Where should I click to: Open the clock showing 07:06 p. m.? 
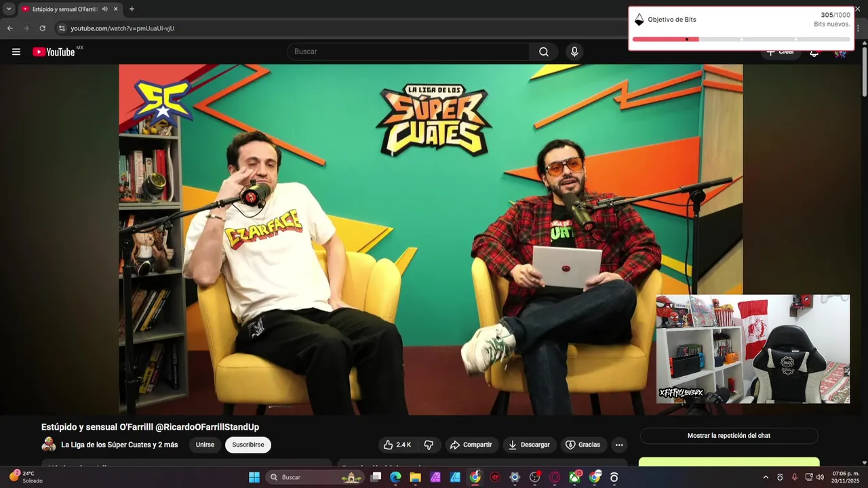coord(846,477)
